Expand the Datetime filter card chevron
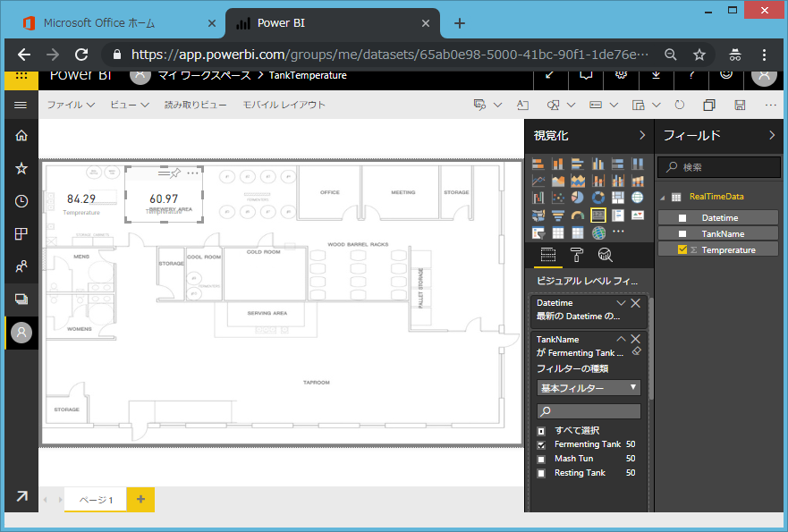The height and width of the screenshot is (532, 788). [622, 303]
